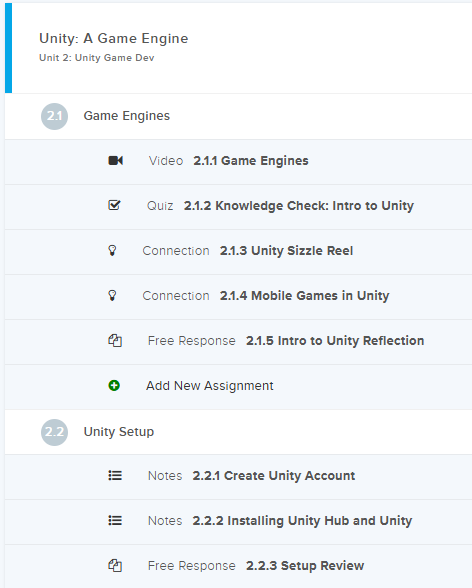Click notes list icon for Installing Unity Hub
This screenshot has height=588, width=472.
pos(115,520)
